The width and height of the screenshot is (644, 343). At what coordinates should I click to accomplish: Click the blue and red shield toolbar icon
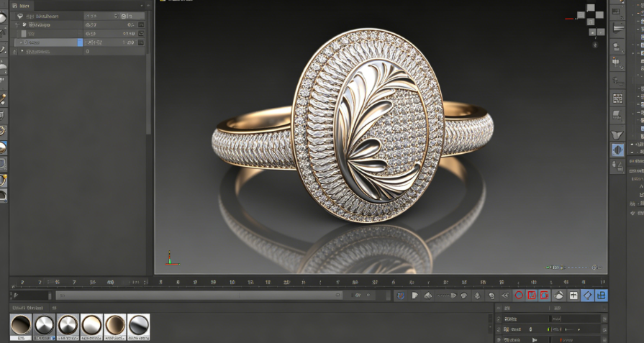tap(401, 296)
